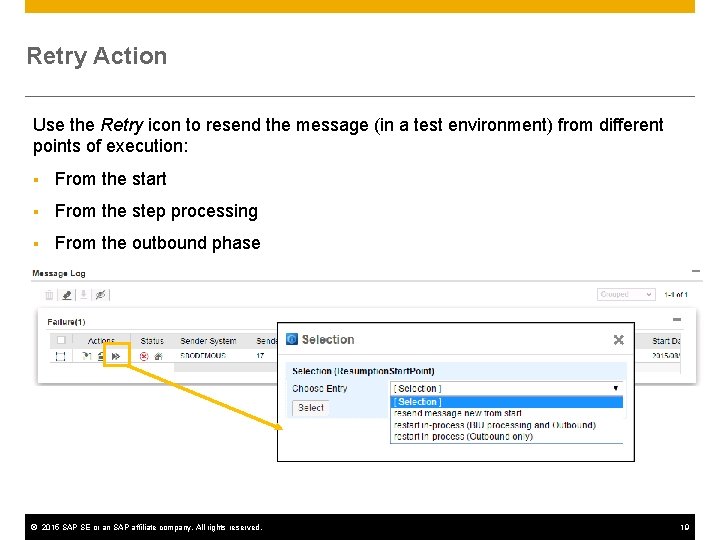Image resolution: width=720 pixels, height=540 pixels.
Task: Click the house icon next to the error status
Action: 158,356
